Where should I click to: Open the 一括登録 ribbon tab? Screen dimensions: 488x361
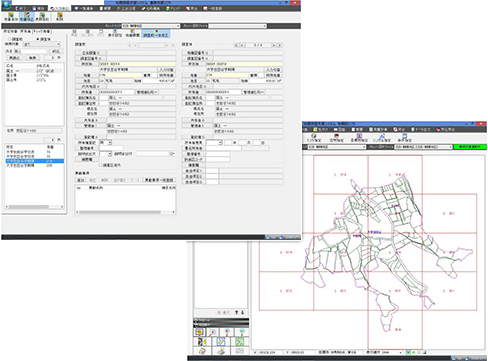click(x=212, y=8)
